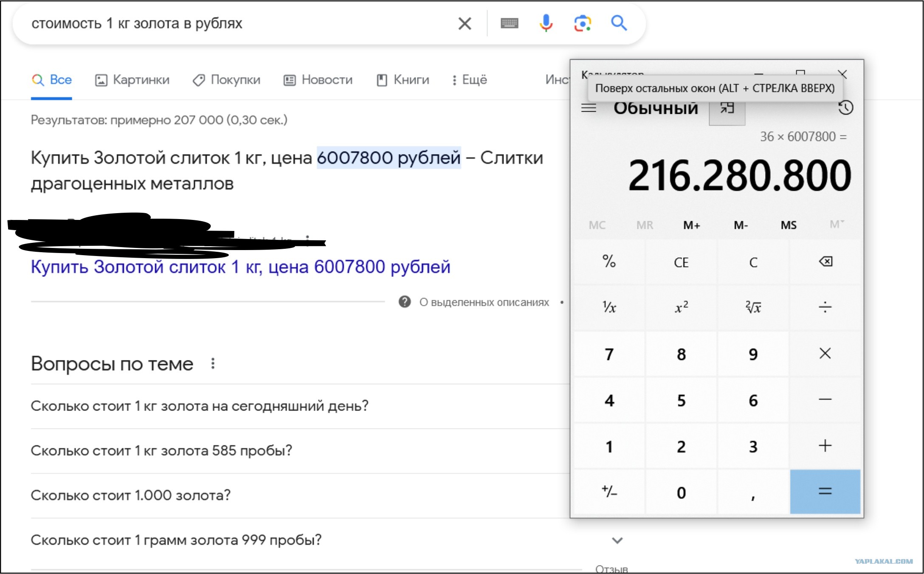Click calculator digit 3
Viewport: 924px width, 574px height.
753,446
